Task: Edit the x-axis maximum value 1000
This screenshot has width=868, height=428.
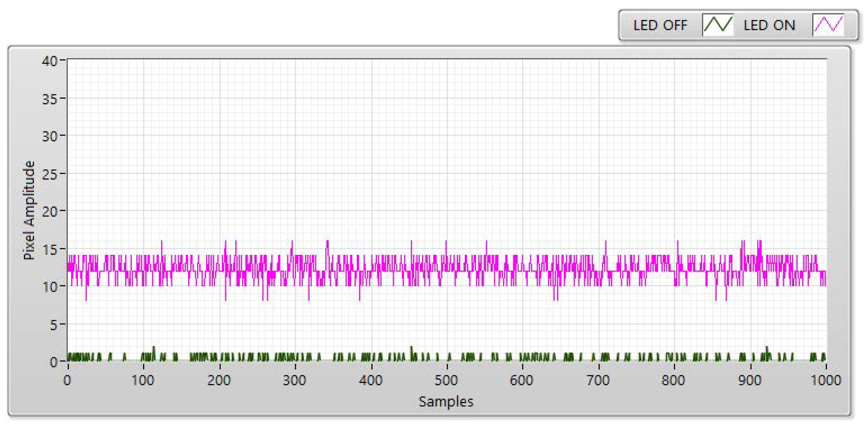Action: click(826, 380)
